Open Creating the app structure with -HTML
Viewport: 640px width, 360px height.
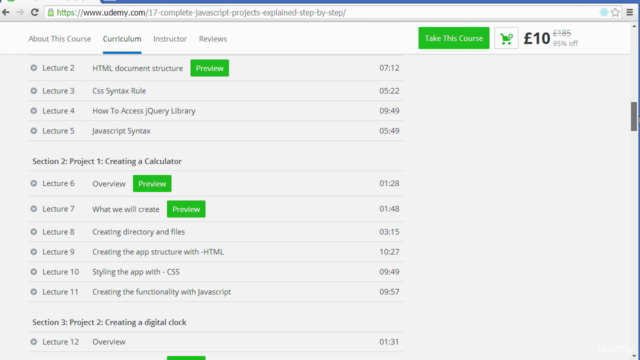click(x=158, y=251)
